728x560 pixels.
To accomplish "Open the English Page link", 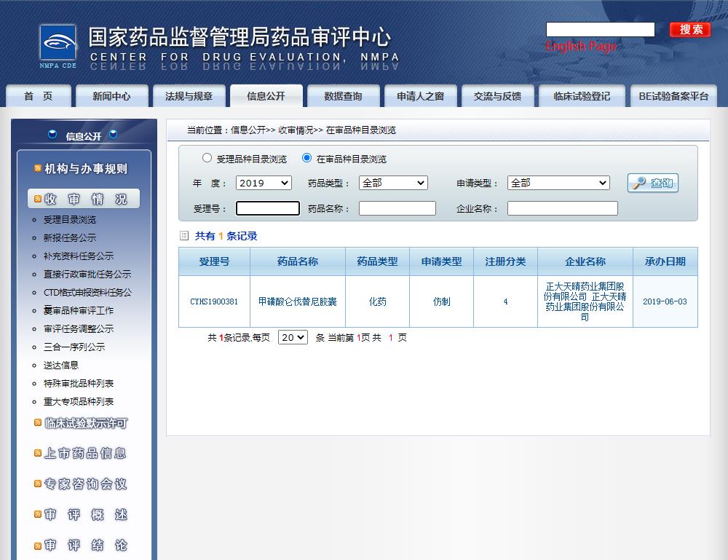I will pyautogui.click(x=581, y=46).
